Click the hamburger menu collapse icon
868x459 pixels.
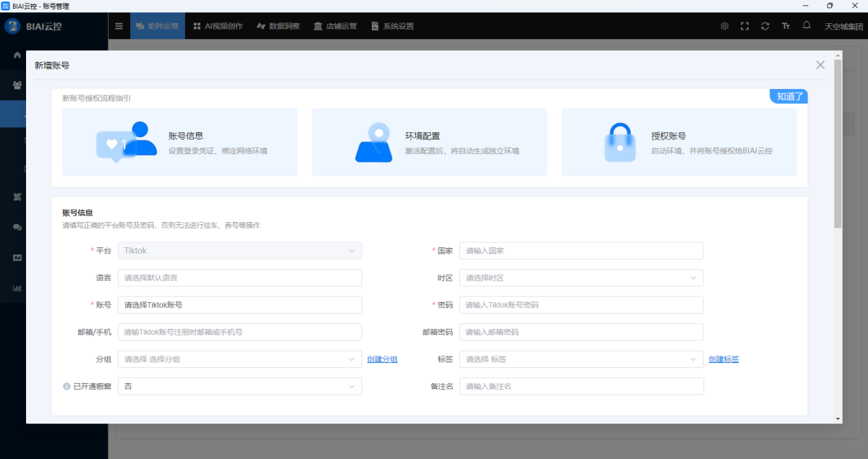[x=119, y=26]
